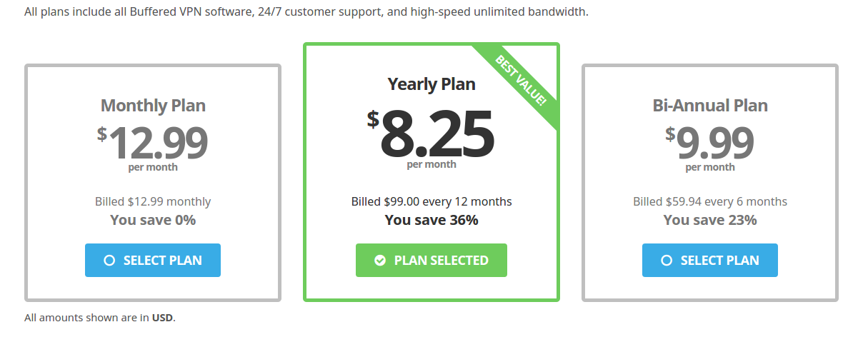Click the "Billed $12.99 monthly" text
This screenshot has width=868, height=342.
pos(153,201)
